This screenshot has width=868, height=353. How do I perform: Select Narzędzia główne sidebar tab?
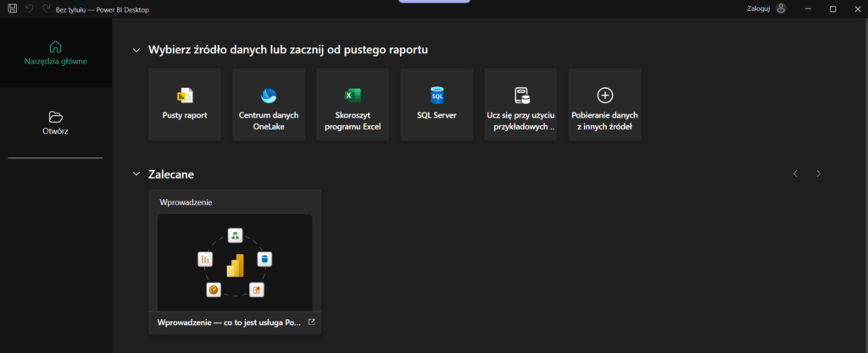(55, 52)
